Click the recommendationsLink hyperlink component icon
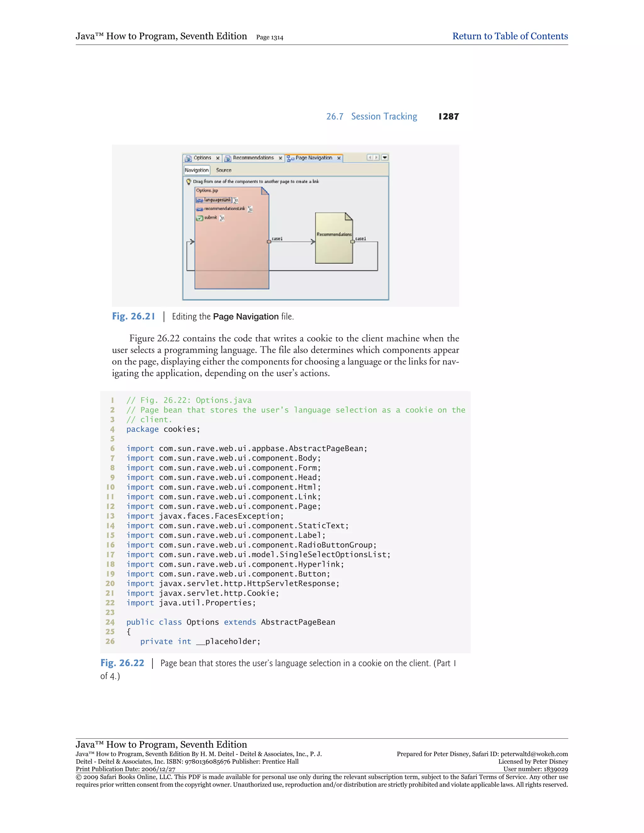Viewport: 644px width, 833px height. pyautogui.click(x=200, y=209)
